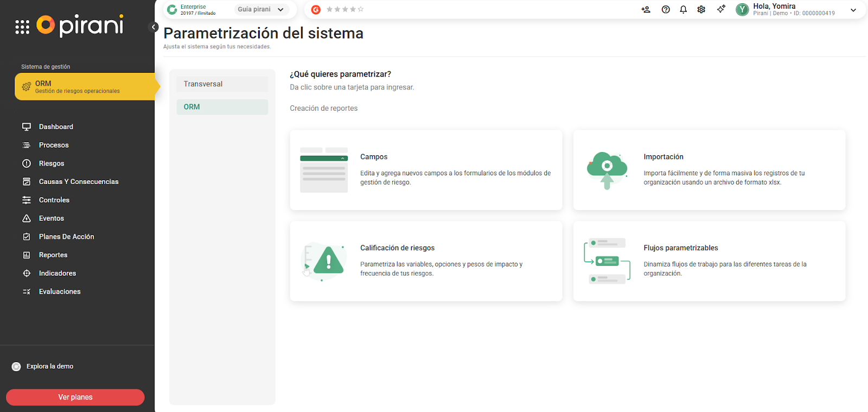This screenshot has width=868, height=412.
Task: Go to Riesgos in the sidebar
Action: 52,163
